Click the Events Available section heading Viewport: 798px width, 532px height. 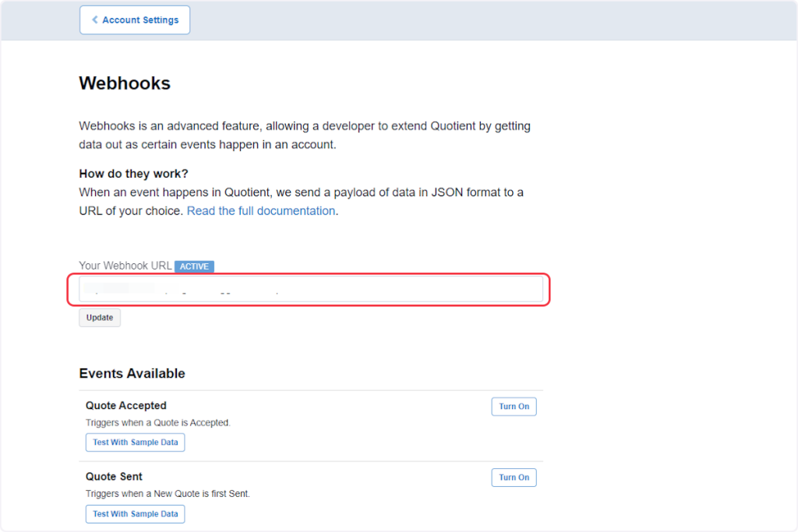coord(132,374)
